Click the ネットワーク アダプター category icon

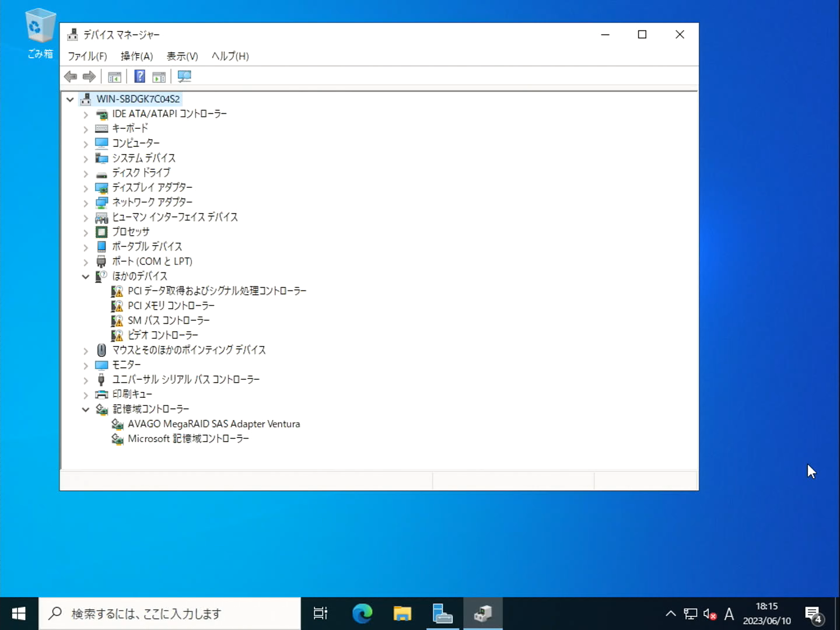tap(101, 202)
